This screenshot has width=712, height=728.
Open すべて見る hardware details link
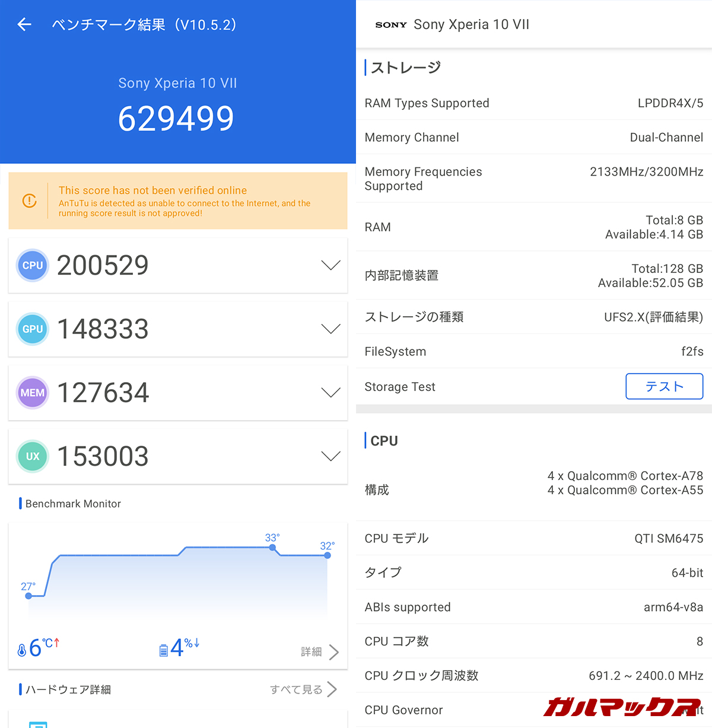coord(297,689)
